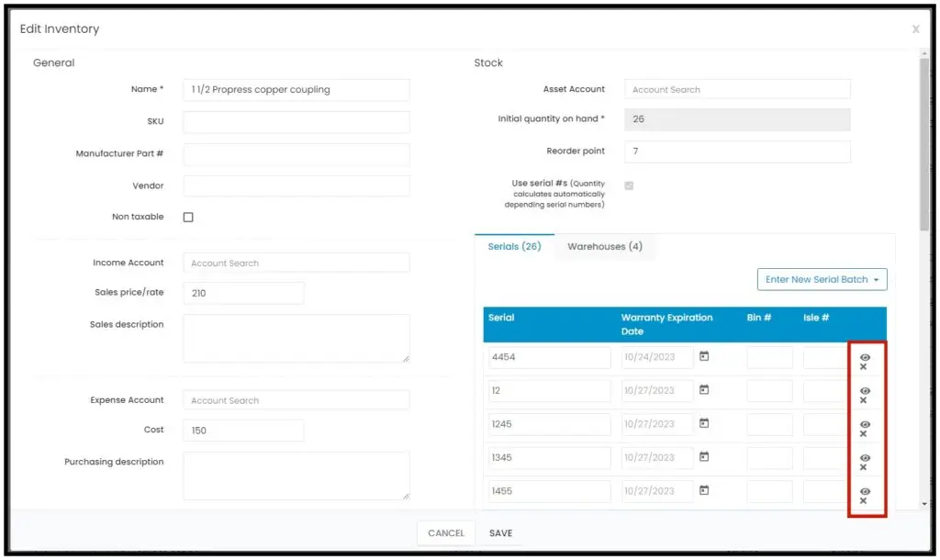Click the Sales price/rate field
This screenshot has height=560, width=940.
coord(243,293)
